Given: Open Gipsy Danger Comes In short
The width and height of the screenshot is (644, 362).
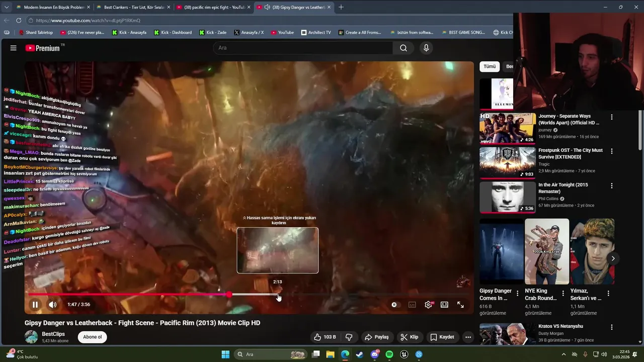Looking at the screenshot, I should [502, 251].
